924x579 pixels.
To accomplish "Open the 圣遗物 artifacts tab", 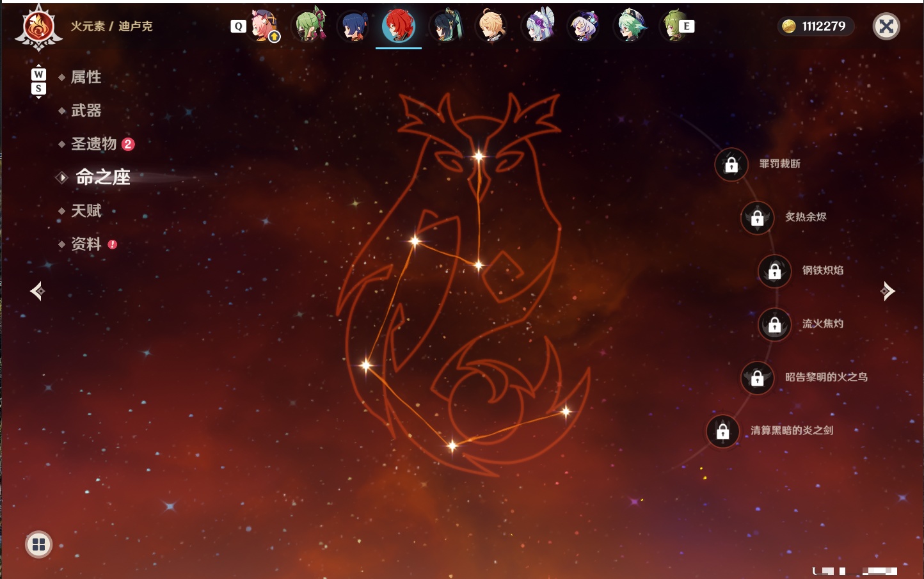I will tap(93, 144).
